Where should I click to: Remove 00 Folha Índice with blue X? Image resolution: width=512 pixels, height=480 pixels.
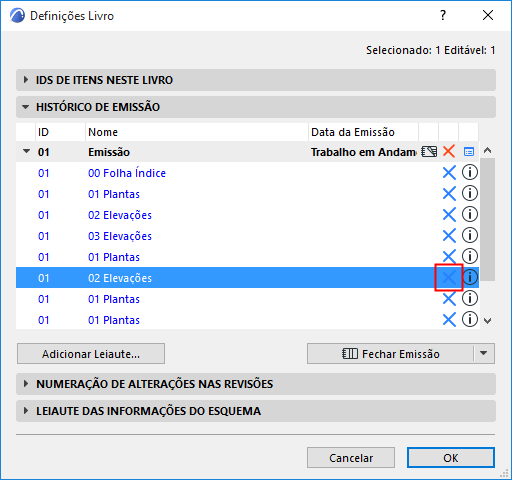click(x=449, y=173)
